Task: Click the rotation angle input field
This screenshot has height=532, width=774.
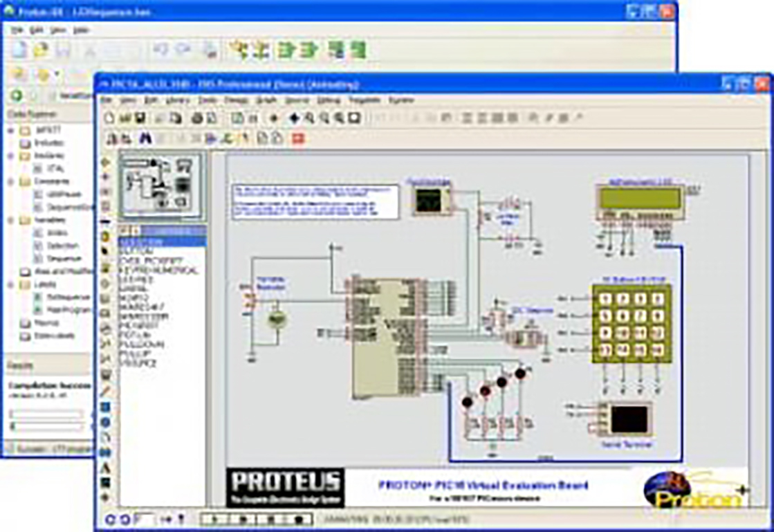Action: click(145, 518)
